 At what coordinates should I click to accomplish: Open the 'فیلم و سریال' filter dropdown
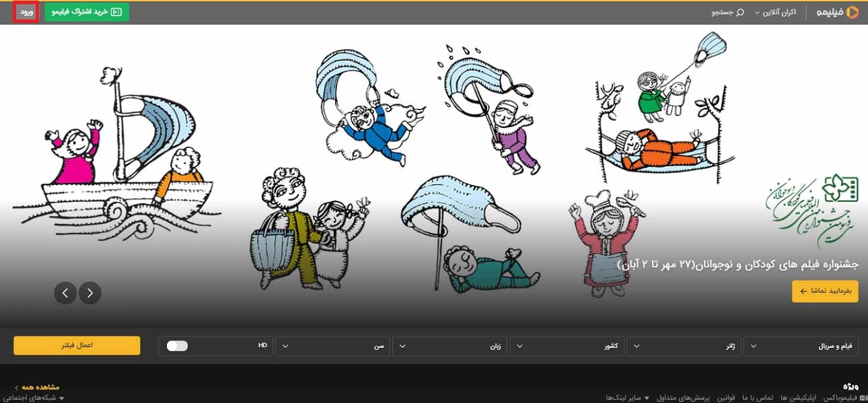800,346
